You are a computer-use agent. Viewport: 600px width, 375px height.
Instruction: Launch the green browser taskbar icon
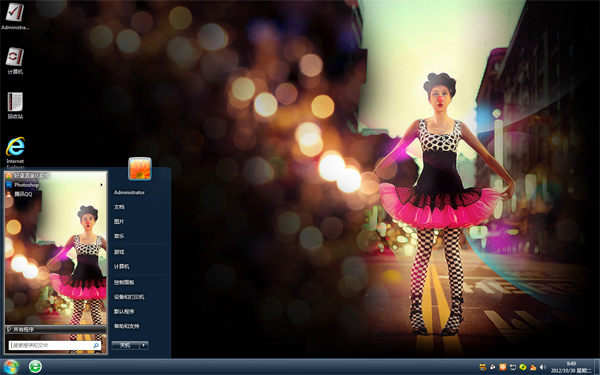coord(35,367)
